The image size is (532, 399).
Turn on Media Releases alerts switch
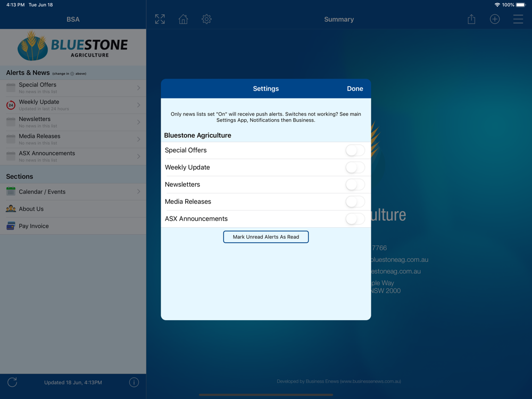pyautogui.click(x=355, y=202)
